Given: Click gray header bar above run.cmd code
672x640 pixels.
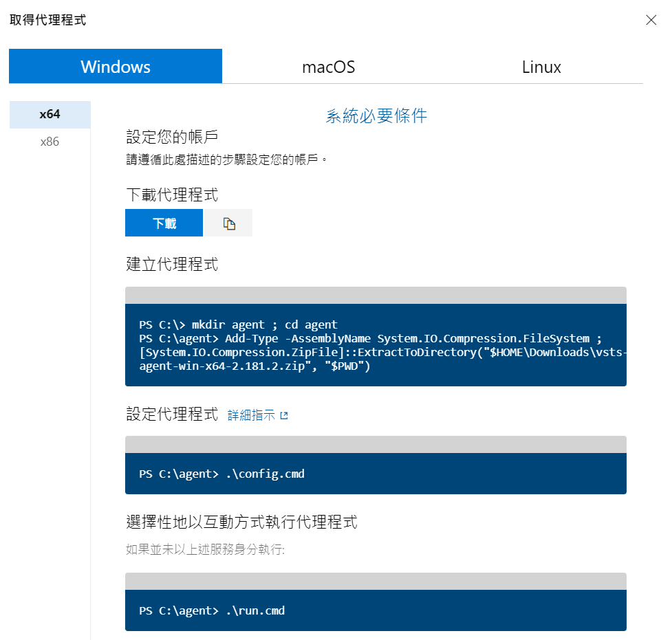Looking at the screenshot, I should click(x=376, y=581).
